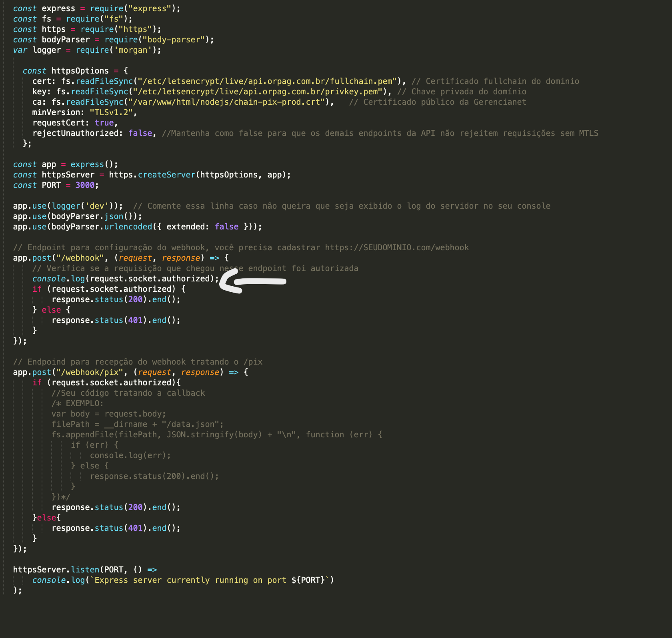The height and width of the screenshot is (638, 672).
Task: Click the "TLSv1.2" minVersion value
Action: click(x=111, y=112)
